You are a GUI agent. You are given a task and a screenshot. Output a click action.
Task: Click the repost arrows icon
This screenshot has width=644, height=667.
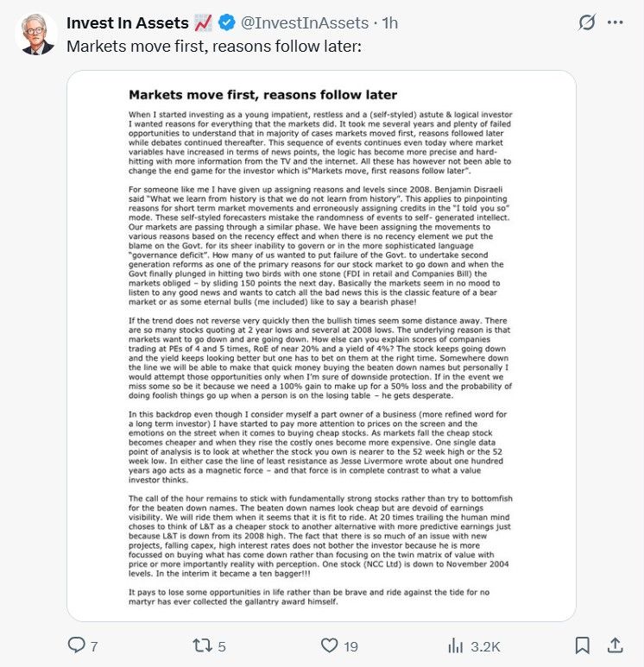click(x=202, y=645)
